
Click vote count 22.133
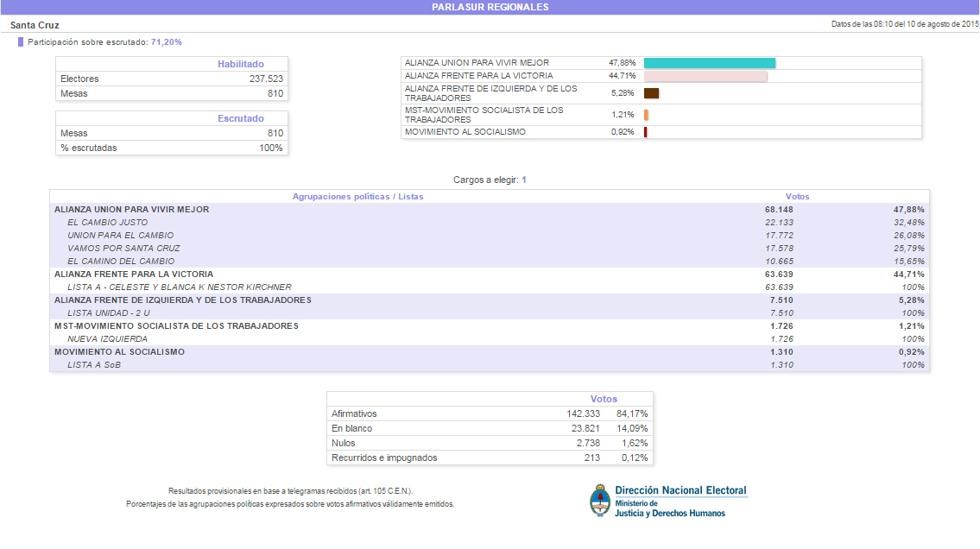[779, 223]
